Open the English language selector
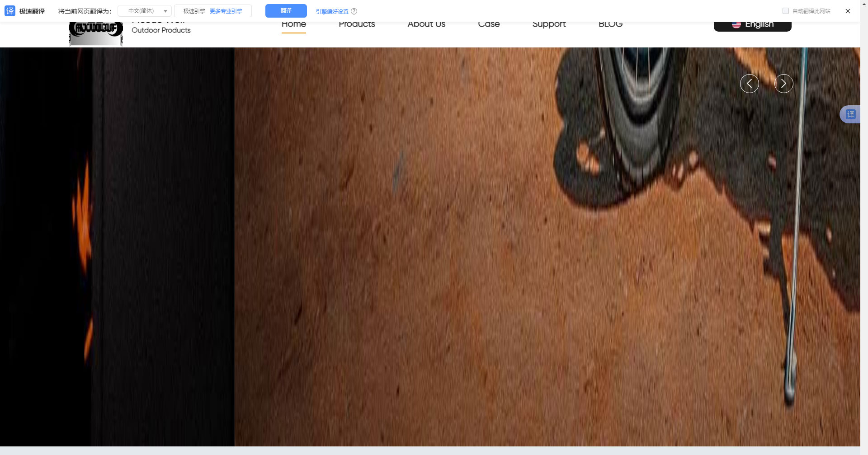The height and width of the screenshot is (455, 868). [x=753, y=25]
